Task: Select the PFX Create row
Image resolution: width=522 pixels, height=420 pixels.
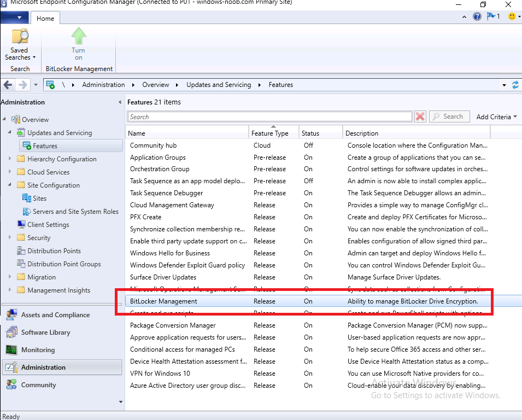Action: (x=324, y=217)
